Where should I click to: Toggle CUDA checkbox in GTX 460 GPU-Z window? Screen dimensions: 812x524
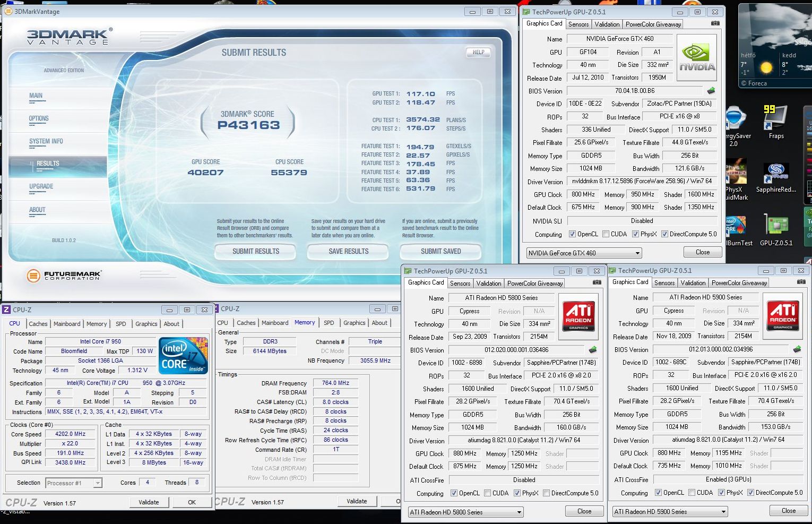[606, 234]
